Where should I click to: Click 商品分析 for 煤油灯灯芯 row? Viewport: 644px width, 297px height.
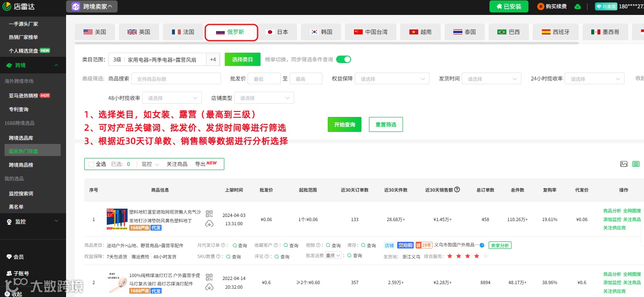click(612, 274)
